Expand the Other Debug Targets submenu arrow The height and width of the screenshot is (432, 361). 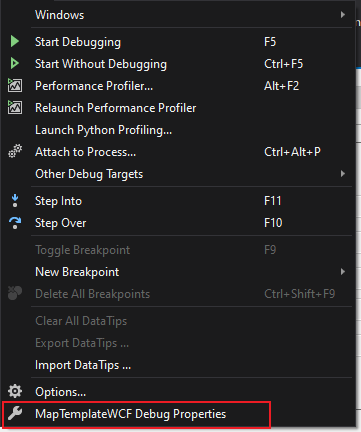(x=342, y=174)
